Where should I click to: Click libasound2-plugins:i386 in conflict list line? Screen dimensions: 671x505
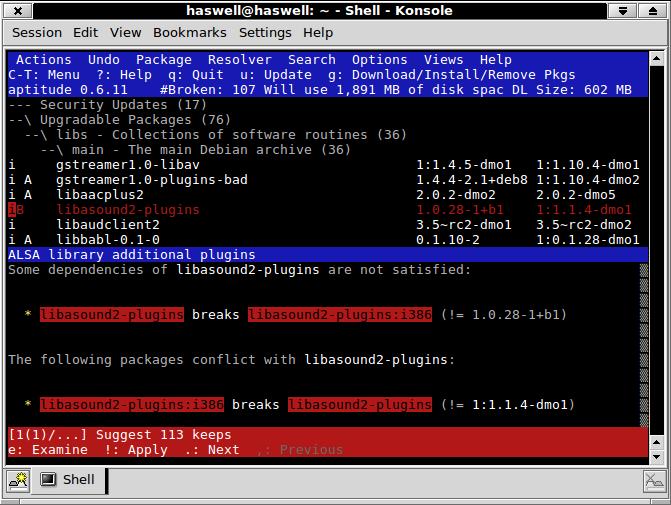click(x=132, y=404)
